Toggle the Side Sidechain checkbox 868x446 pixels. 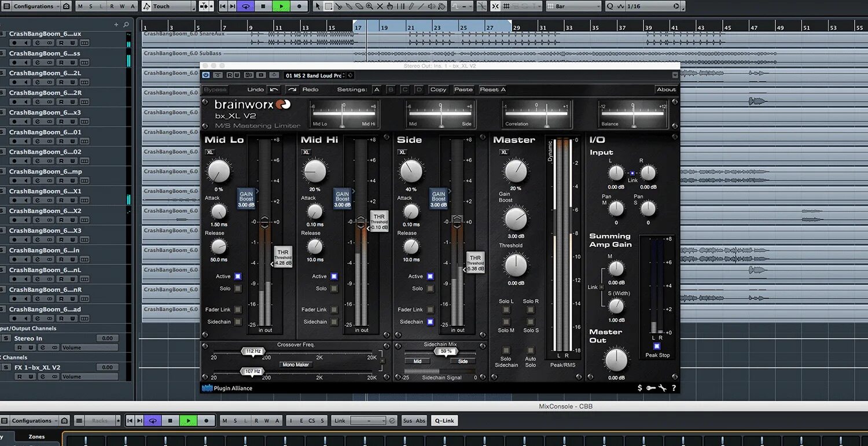tap(430, 322)
